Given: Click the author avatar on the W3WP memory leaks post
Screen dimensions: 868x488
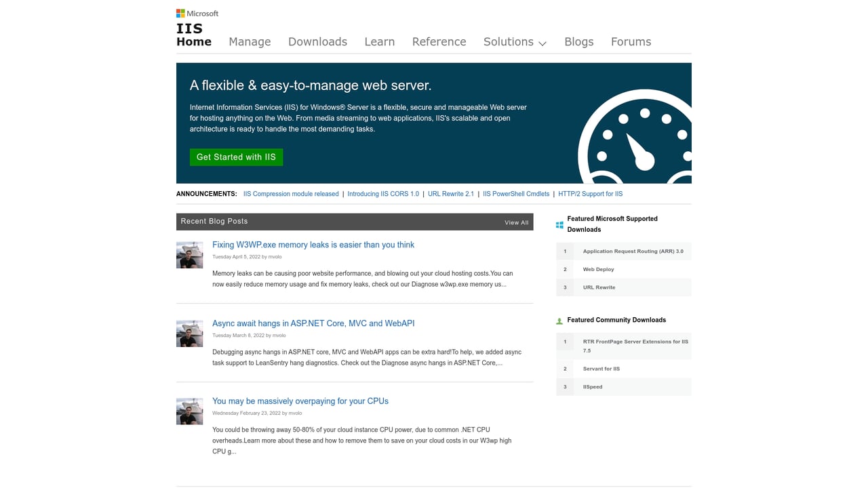Looking at the screenshot, I should point(189,254).
